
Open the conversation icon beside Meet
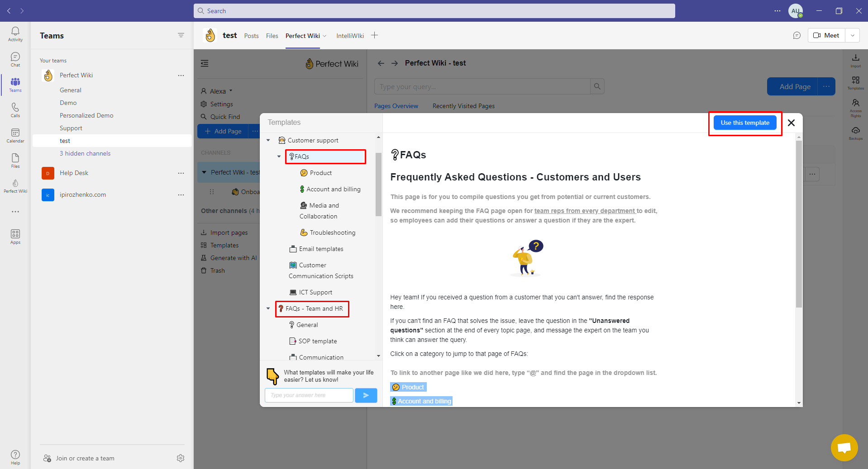tap(797, 35)
